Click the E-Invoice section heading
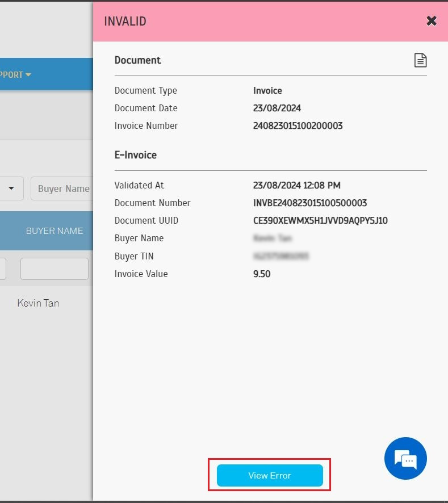The width and height of the screenshot is (448, 503). click(x=136, y=154)
